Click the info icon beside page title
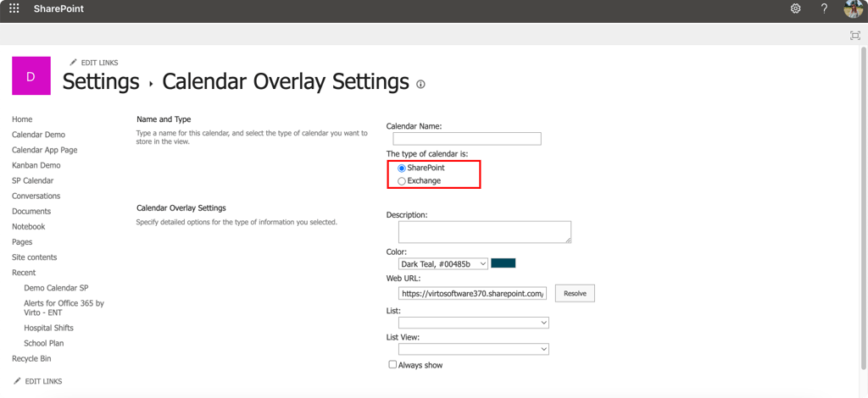This screenshot has width=868, height=398. point(420,84)
